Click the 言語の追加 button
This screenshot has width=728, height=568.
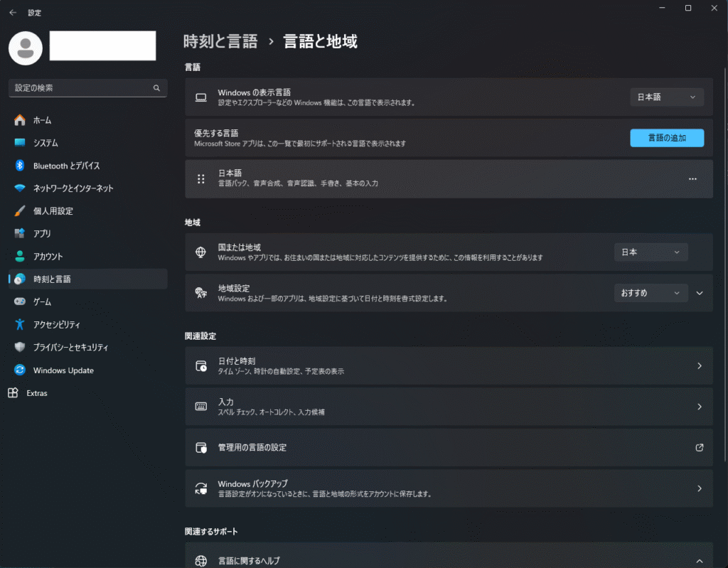pos(666,138)
